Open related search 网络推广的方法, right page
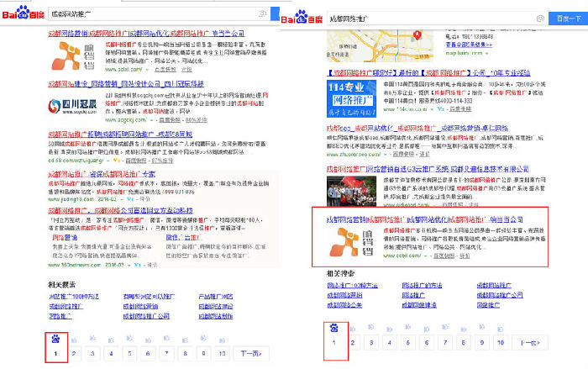 click(x=422, y=285)
